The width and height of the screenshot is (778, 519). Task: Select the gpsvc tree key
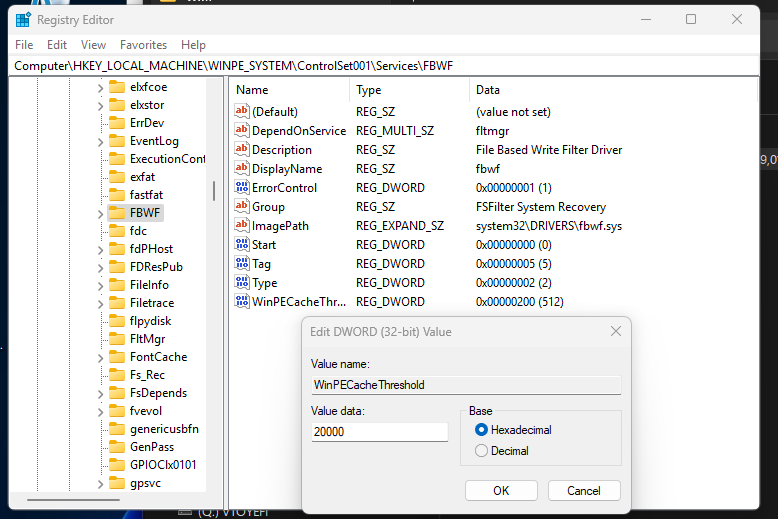pos(145,483)
